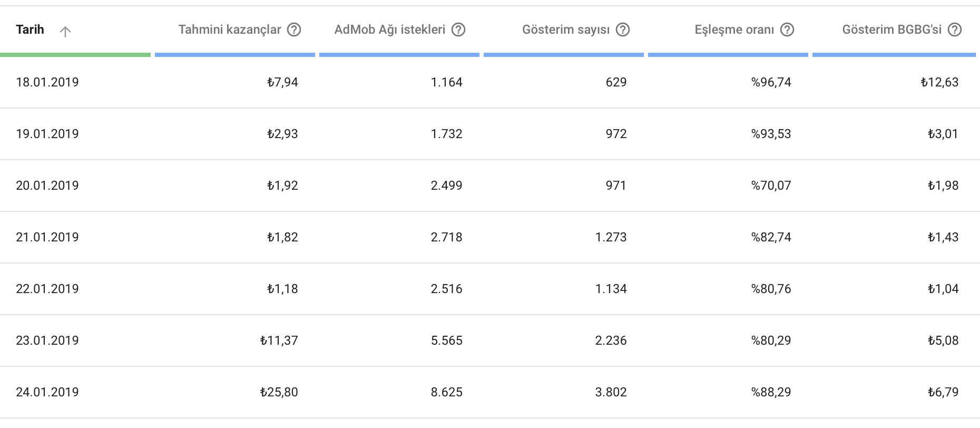
Task: Open help icon beside Eşleşme oranı
Action: pos(787,30)
